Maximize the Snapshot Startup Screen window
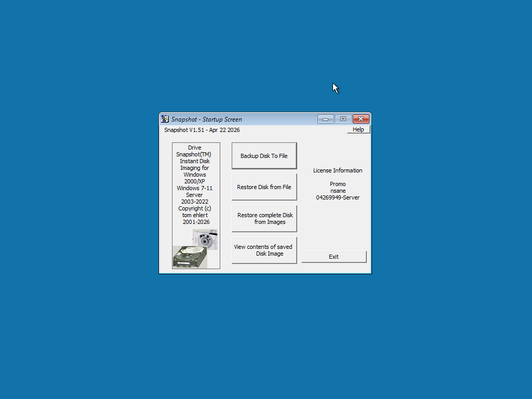The width and height of the screenshot is (532, 399). pos(343,119)
